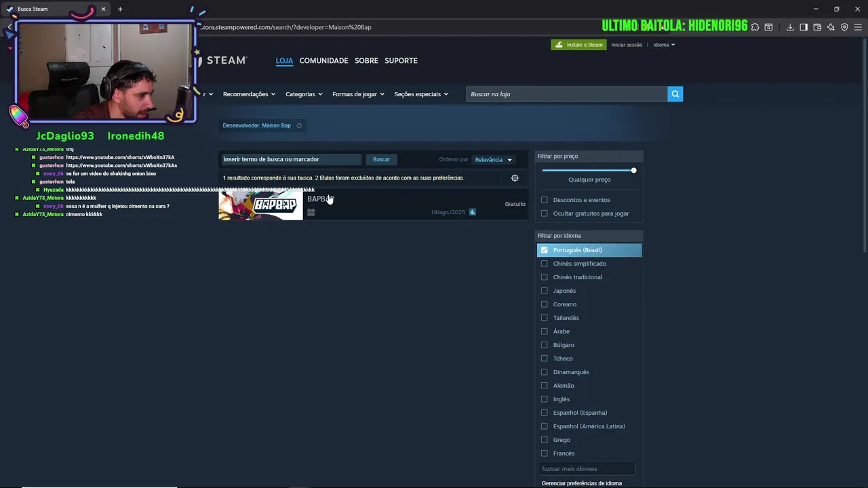
Task: Click the Filtrar por preço header
Action: pos(589,157)
